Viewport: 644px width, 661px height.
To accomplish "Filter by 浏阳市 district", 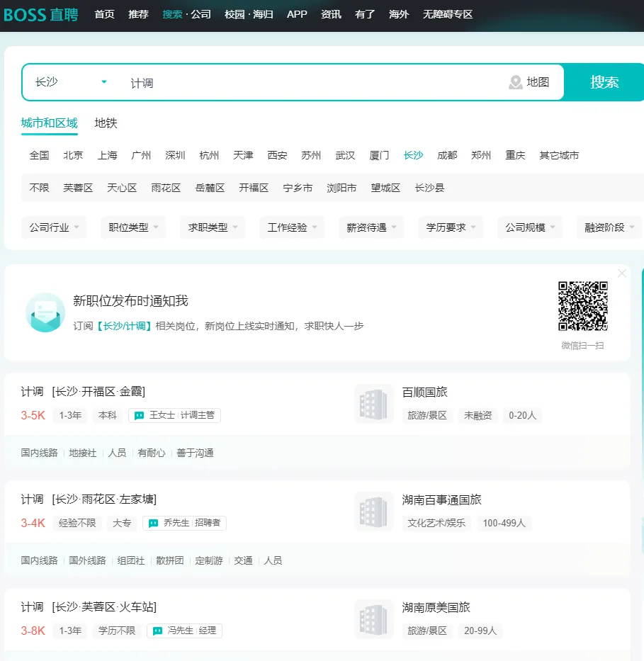I will 341,188.
